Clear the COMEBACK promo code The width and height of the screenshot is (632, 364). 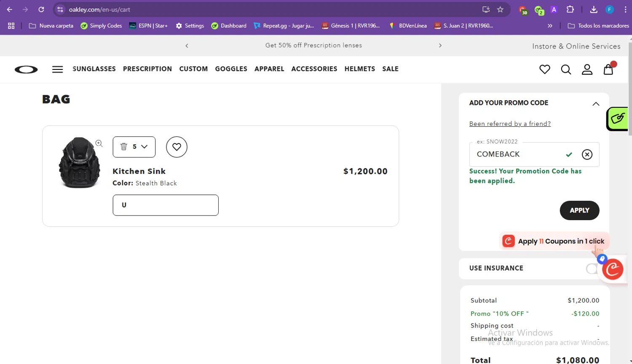pos(587,154)
